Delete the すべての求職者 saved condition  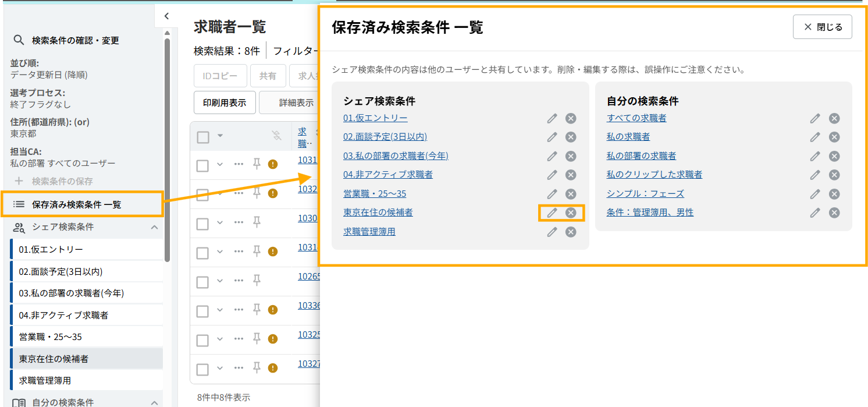point(834,118)
